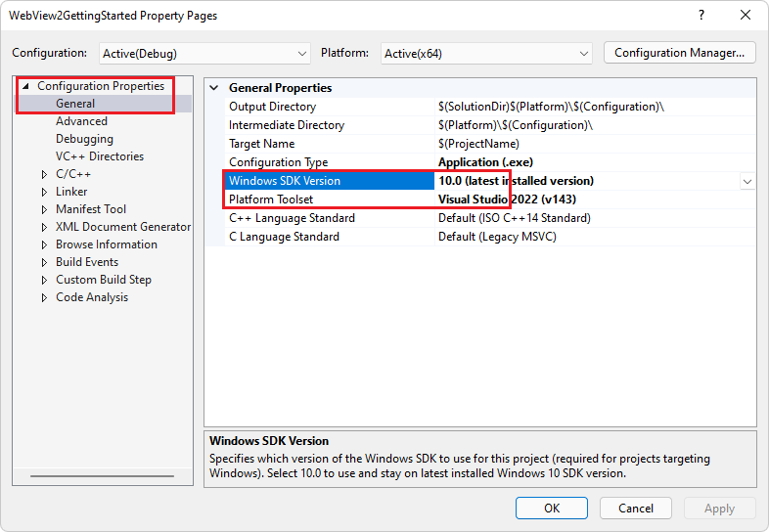Select the Code Analysis tree label
769x532 pixels.
point(92,297)
